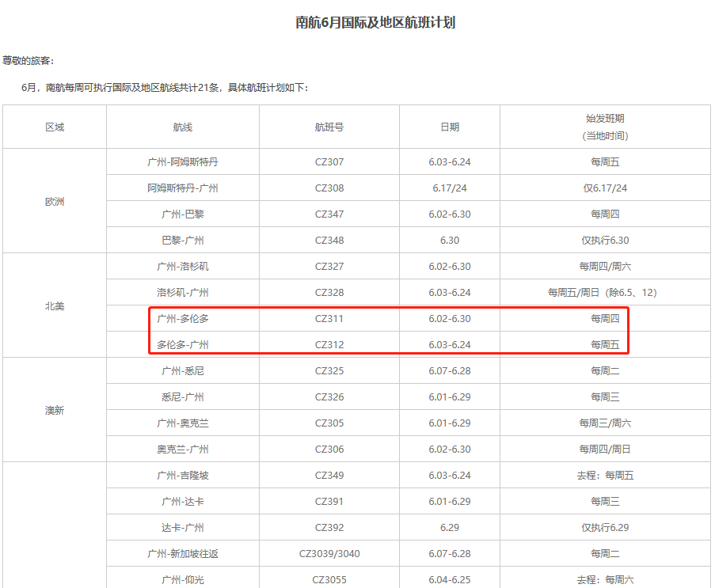This screenshot has height=588, width=715.
Task: Click flight number CZ326
Action: coord(329,397)
